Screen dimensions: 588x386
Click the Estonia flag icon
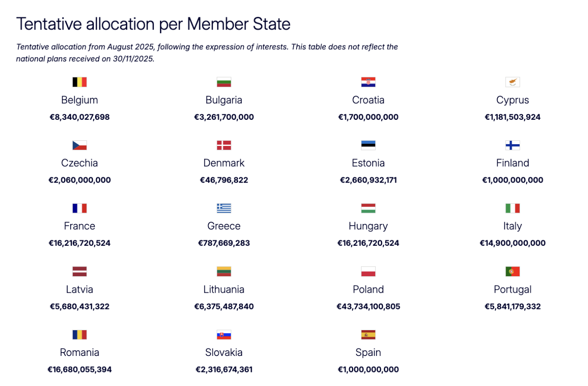(368, 145)
